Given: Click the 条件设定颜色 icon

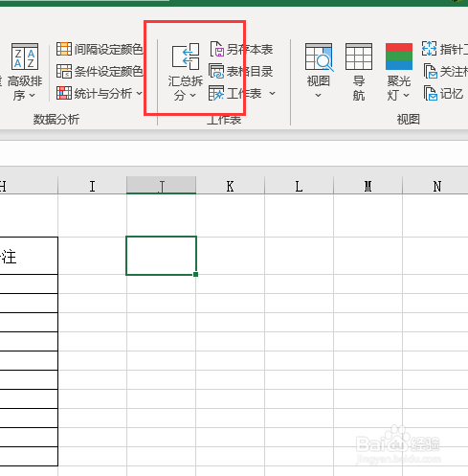Looking at the screenshot, I should [x=64, y=71].
